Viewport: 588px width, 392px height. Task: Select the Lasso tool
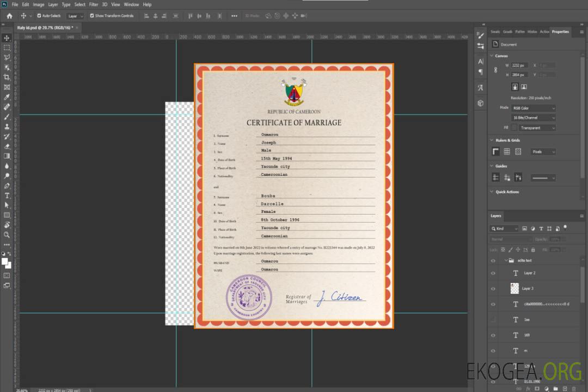click(7, 57)
